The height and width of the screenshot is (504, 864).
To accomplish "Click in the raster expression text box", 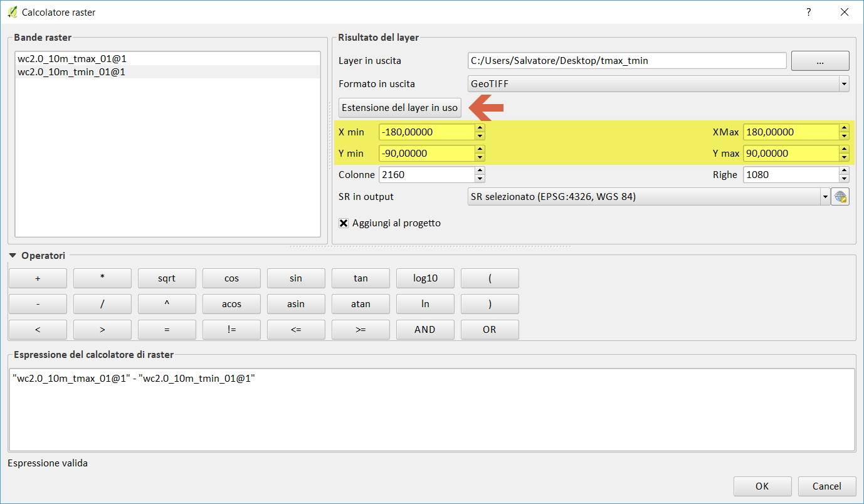I will tap(432, 409).
